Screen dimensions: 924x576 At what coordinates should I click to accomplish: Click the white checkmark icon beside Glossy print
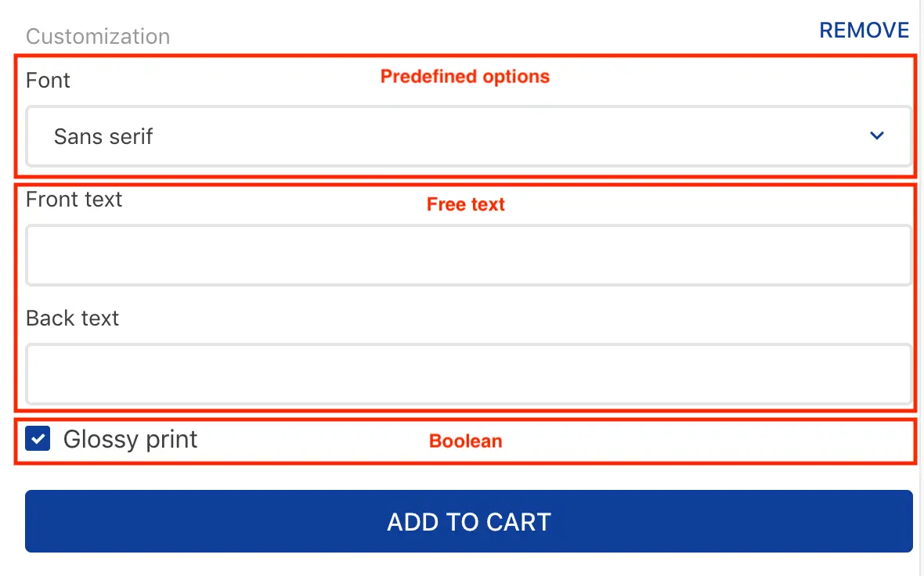tap(38, 439)
